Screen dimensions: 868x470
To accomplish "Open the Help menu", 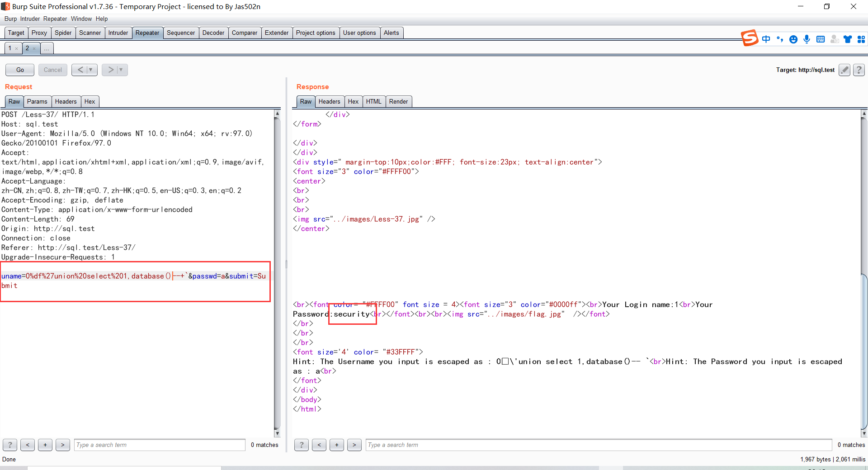I will [102, 19].
